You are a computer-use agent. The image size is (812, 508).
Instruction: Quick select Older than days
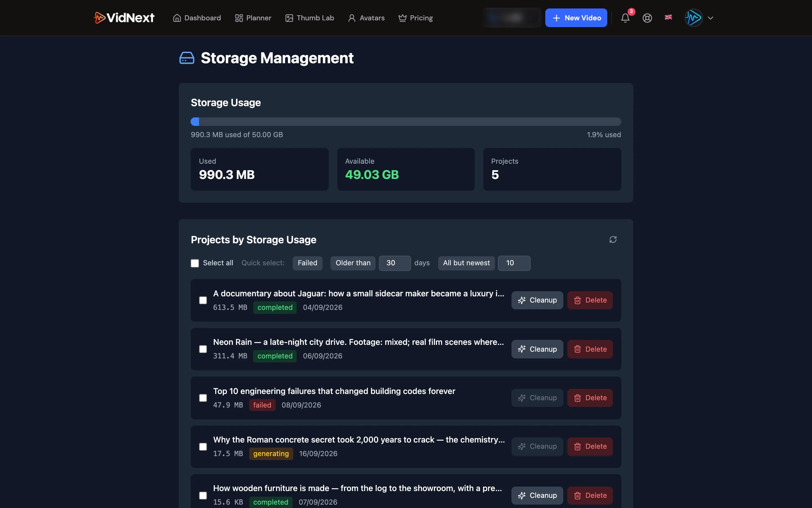click(x=353, y=263)
